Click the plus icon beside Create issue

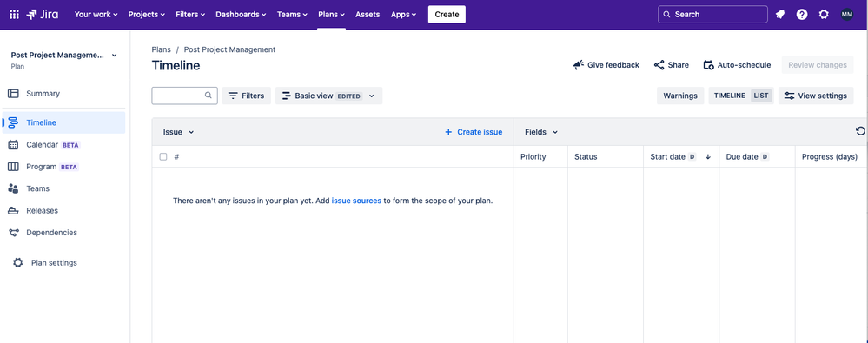coord(448,132)
